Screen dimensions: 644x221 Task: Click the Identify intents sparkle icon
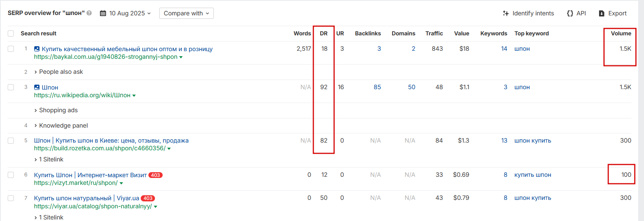click(506, 13)
